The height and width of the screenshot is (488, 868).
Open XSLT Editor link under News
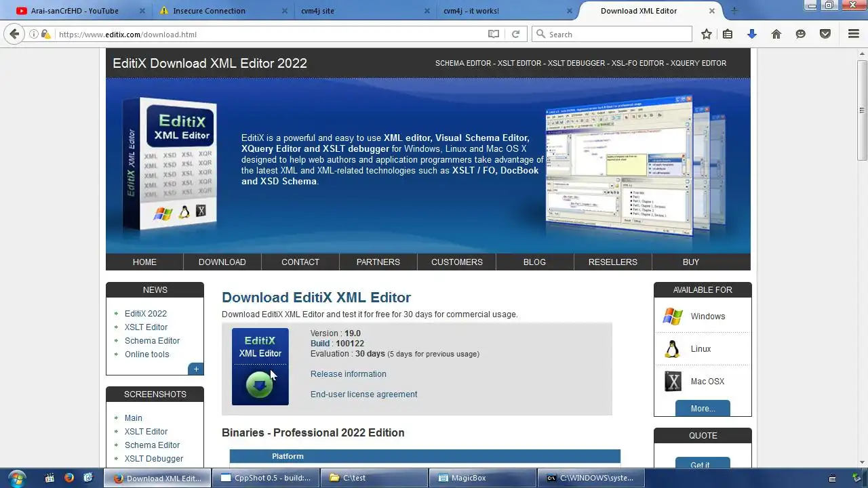pyautogui.click(x=146, y=327)
